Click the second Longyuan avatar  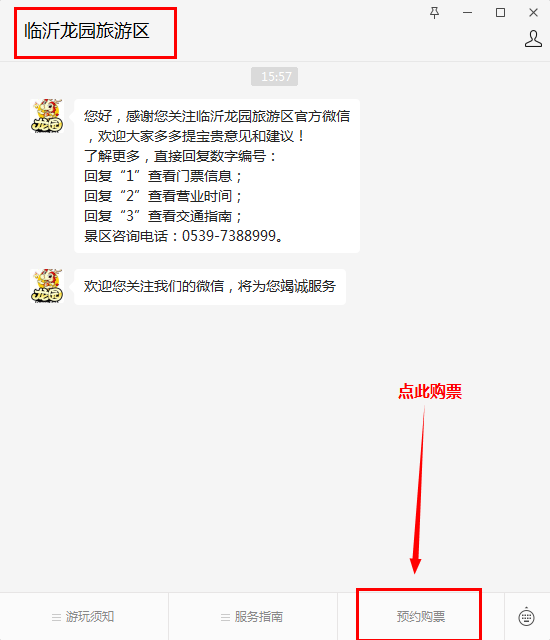[47, 286]
